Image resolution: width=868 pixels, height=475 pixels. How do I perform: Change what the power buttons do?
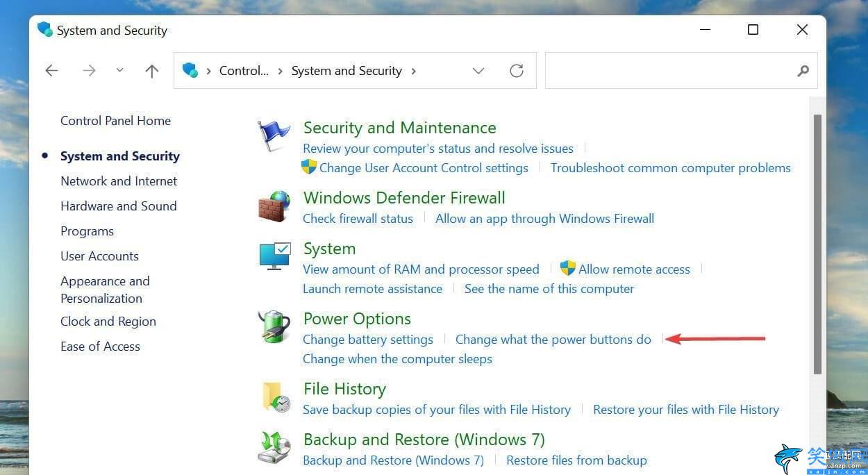553,340
